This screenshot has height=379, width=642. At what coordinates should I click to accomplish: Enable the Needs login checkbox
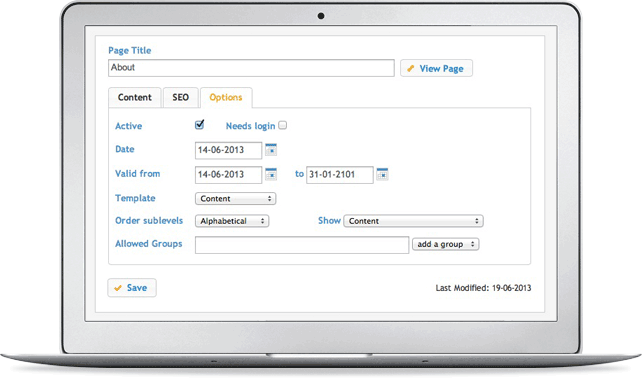283,125
